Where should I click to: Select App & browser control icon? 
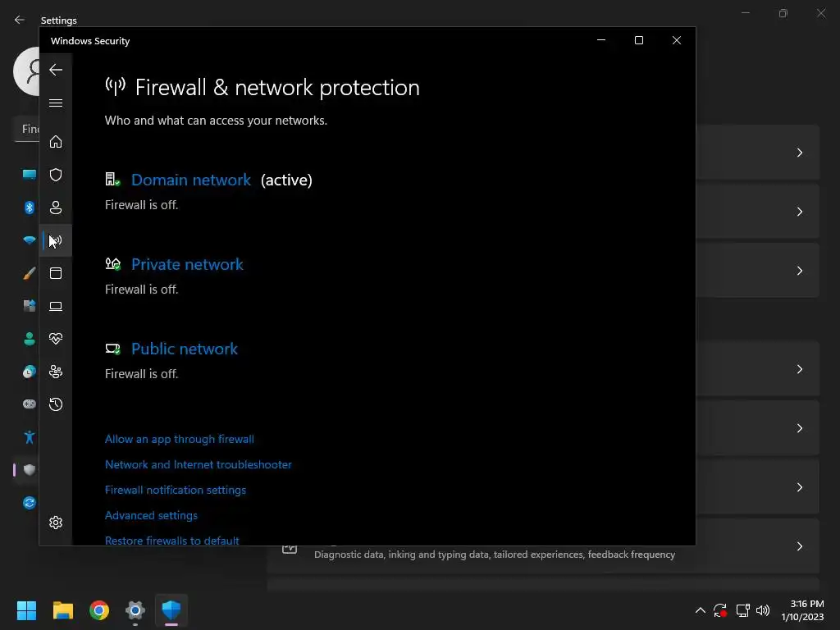tap(56, 273)
